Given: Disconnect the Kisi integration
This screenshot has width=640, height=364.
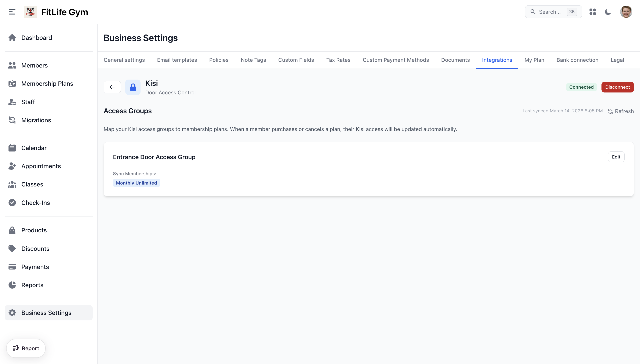Looking at the screenshot, I should pos(617,87).
